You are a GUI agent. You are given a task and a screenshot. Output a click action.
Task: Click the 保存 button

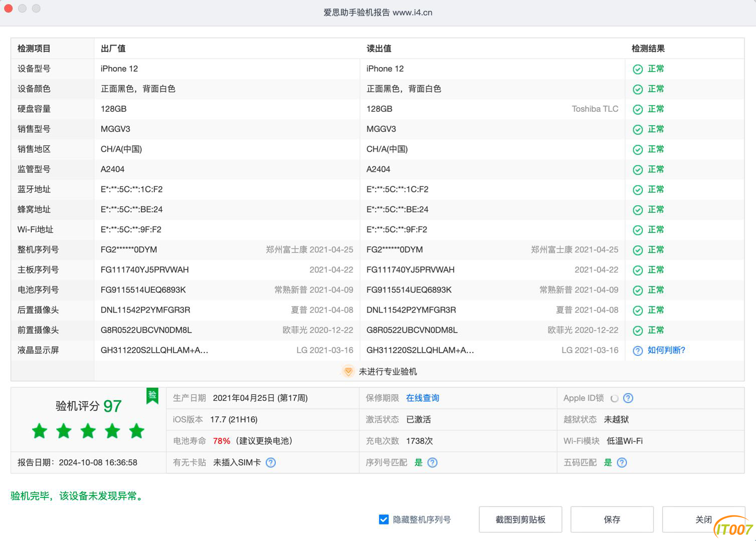click(x=612, y=519)
